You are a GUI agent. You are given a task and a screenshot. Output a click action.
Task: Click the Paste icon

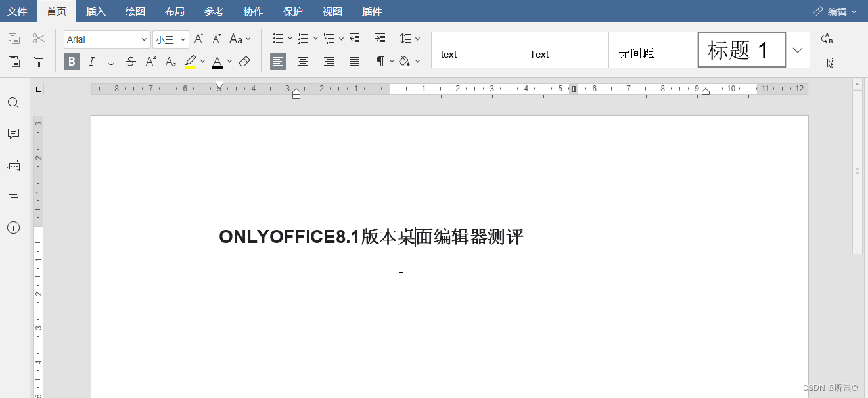click(x=14, y=62)
